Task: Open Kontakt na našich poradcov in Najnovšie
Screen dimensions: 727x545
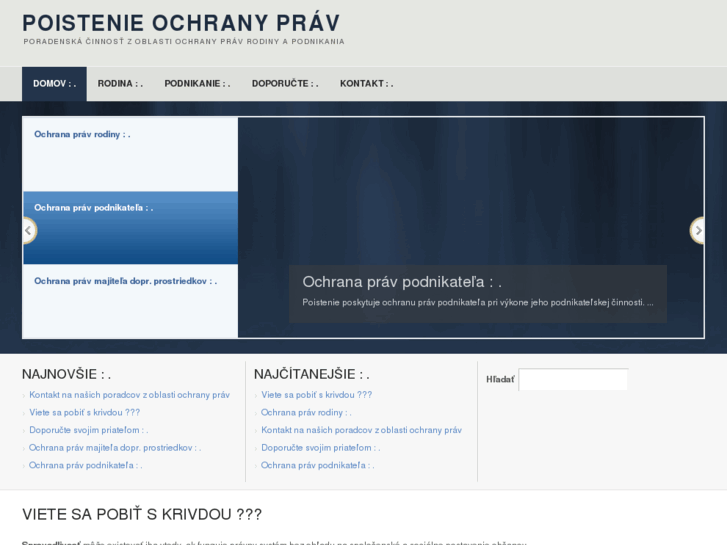Action: tap(129, 395)
